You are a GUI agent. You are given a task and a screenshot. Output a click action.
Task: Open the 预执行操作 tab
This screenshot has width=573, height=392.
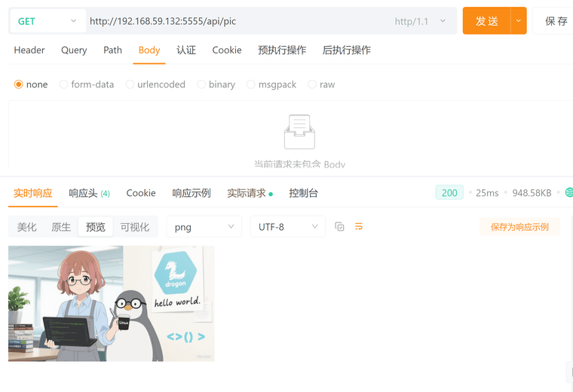[282, 50]
